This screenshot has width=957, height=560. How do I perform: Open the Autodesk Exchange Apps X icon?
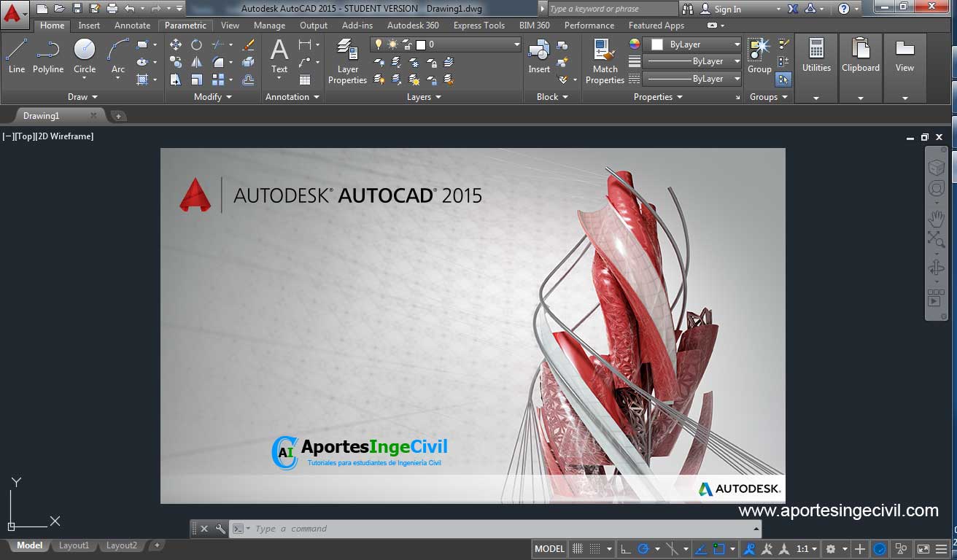pyautogui.click(x=794, y=9)
